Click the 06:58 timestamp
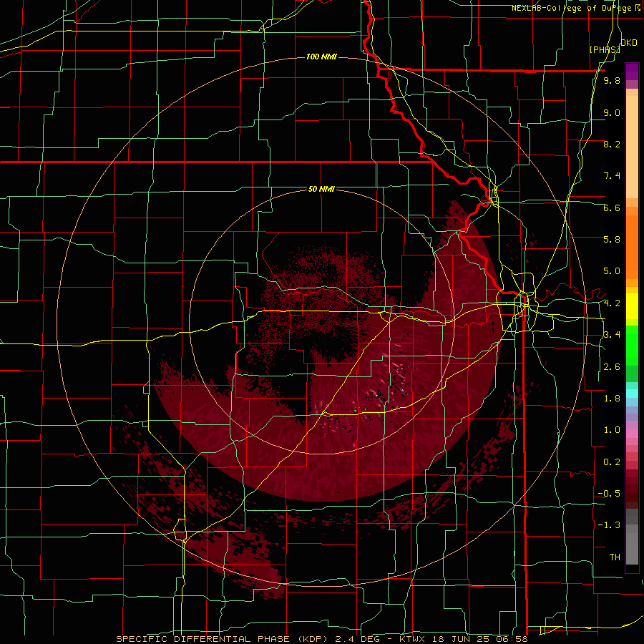The width and height of the screenshot is (644, 644). (512, 639)
